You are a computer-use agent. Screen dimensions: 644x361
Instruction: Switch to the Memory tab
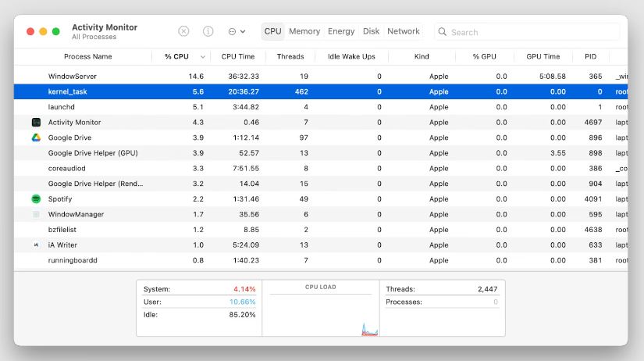coord(304,31)
